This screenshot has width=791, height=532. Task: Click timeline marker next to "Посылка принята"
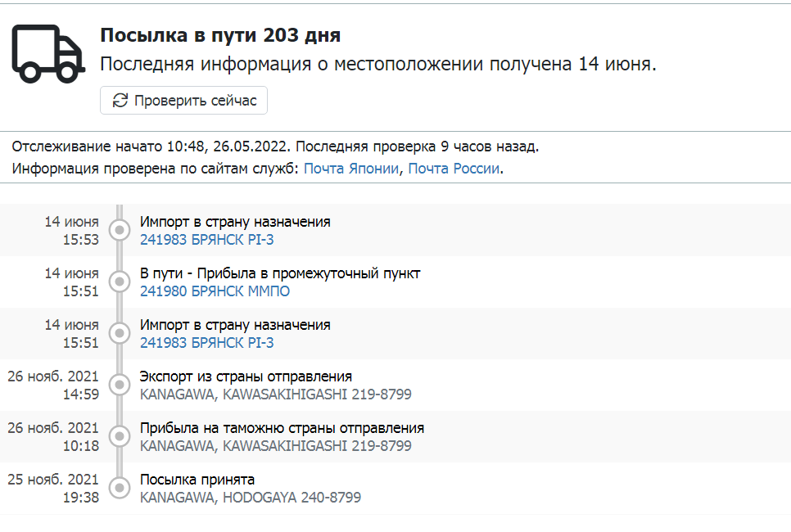point(120,488)
